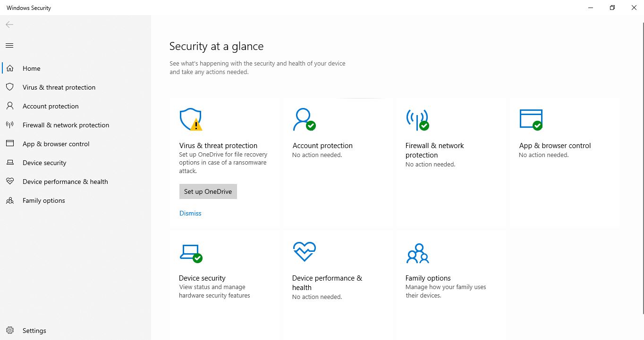
Task: Open Firewall & network protection via its signal icon
Action: [9, 124]
